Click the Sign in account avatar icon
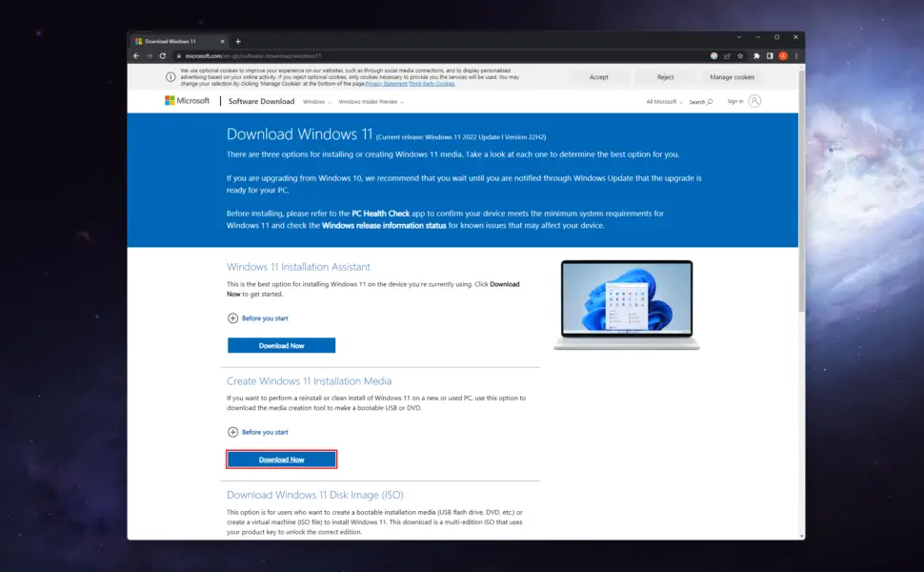Viewport: 924px width, 572px height. point(754,101)
